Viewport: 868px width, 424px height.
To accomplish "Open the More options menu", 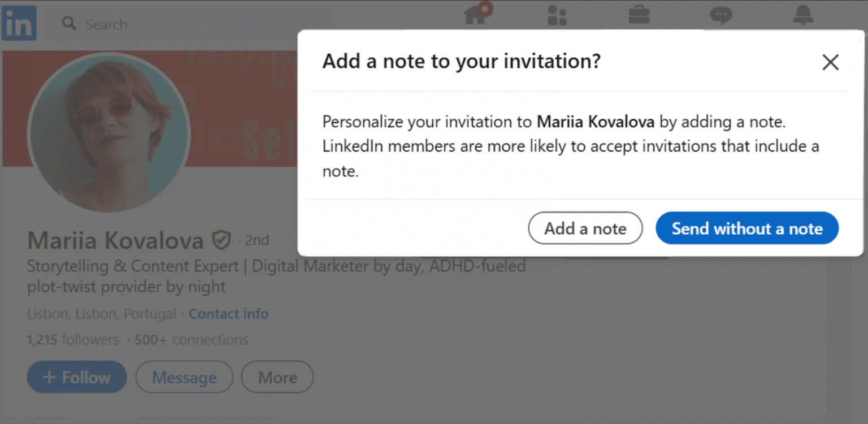I will pyautogui.click(x=277, y=377).
